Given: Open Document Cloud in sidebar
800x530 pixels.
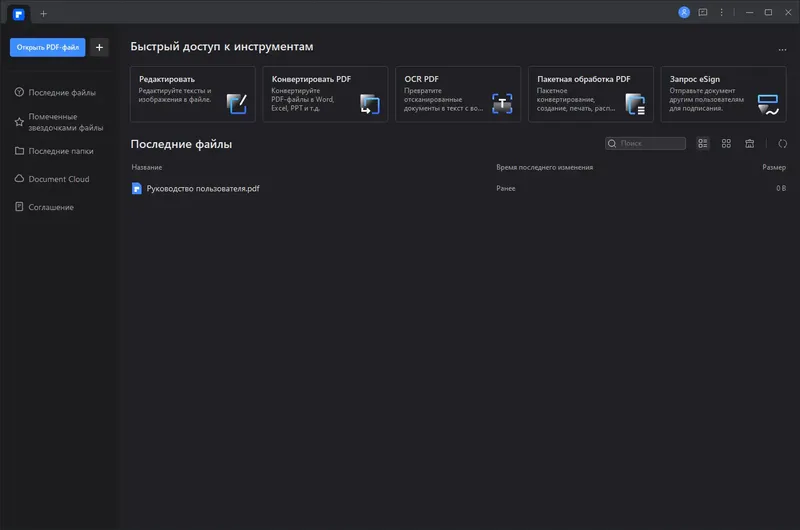Looking at the screenshot, I should coord(59,179).
